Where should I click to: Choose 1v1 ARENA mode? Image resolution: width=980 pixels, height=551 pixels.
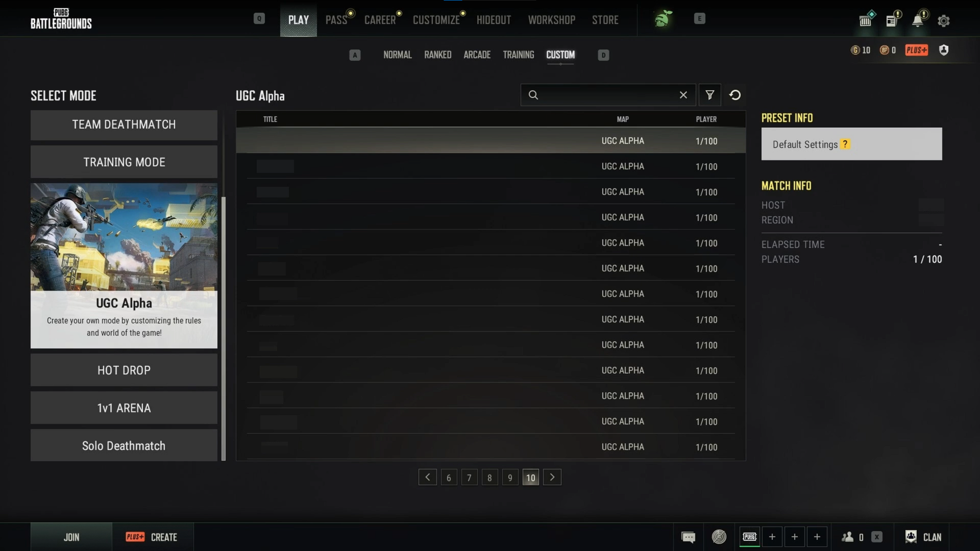pos(124,408)
